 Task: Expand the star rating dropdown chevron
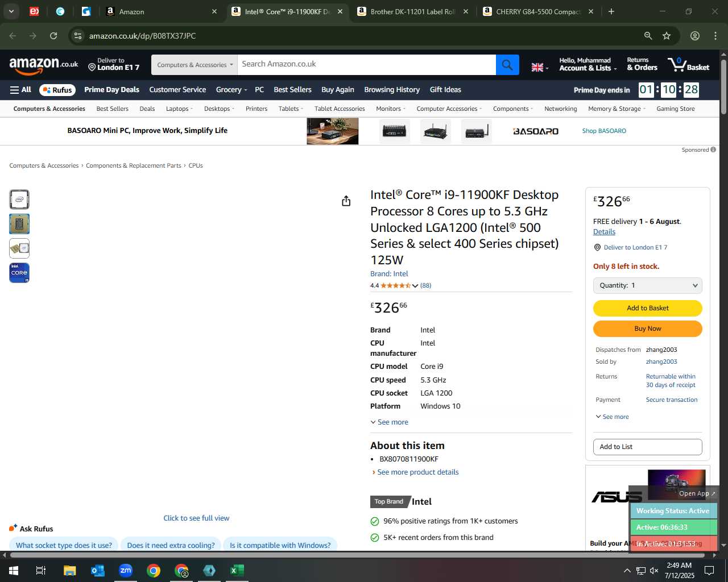tap(415, 286)
